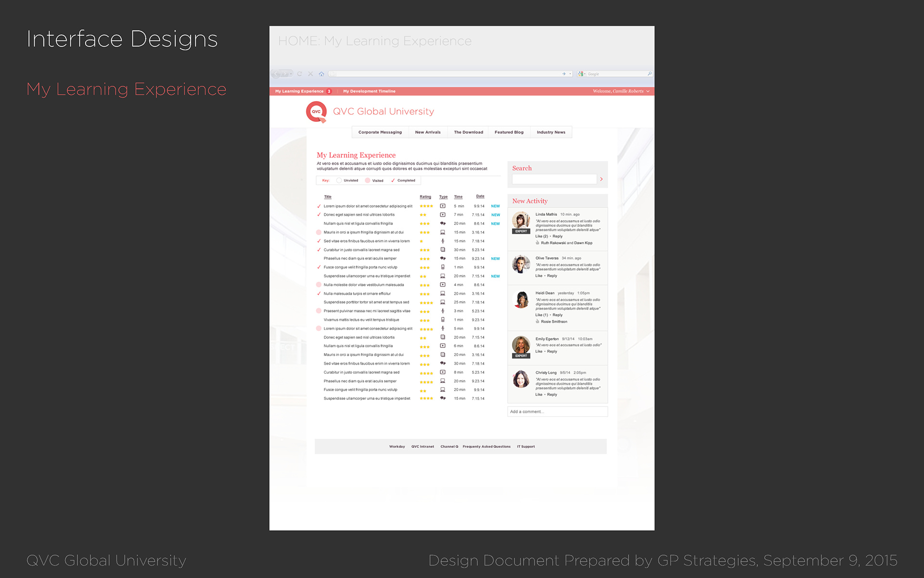Click document icon on Donec eget 20 min row
Image resolution: width=924 pixels, height=578 pixels.
[x=443, y=337]
